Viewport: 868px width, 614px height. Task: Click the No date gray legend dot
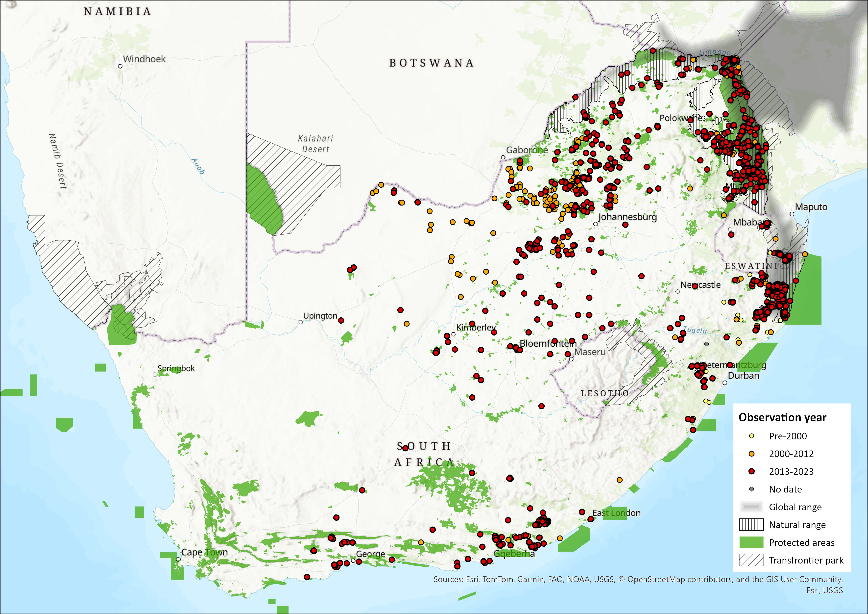coord(751,489)
